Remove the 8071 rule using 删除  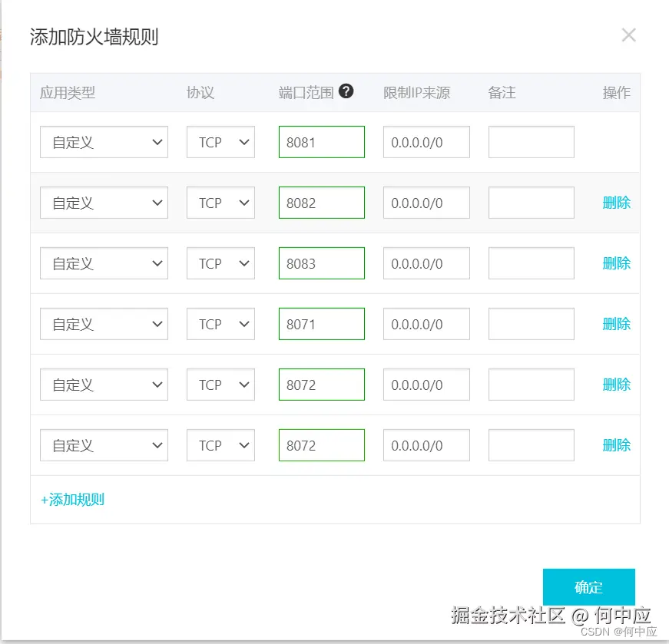(617, 323)
